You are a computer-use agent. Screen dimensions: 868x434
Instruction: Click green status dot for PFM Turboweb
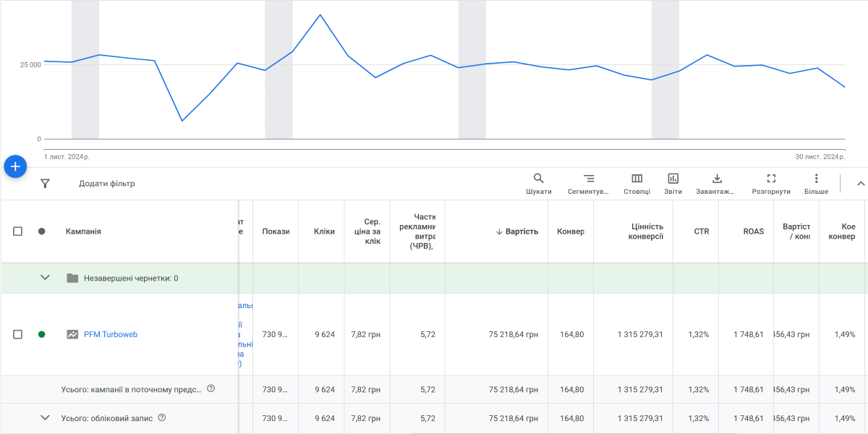41,334
